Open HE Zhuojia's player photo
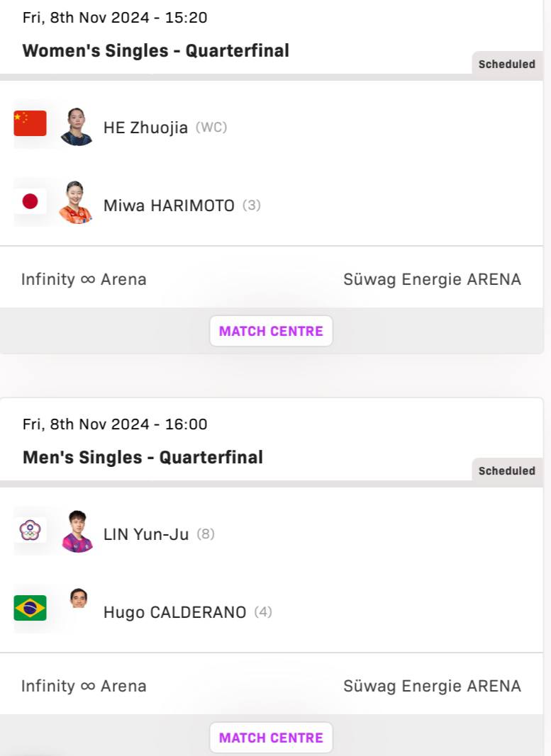 77,127
